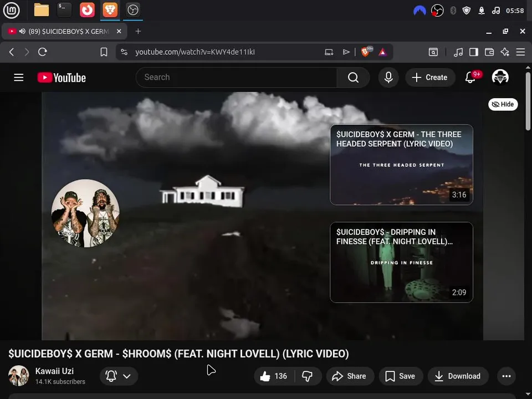Open the Brave main hamburger menu
Screen dimensions: 532x399
coord(520,52)
